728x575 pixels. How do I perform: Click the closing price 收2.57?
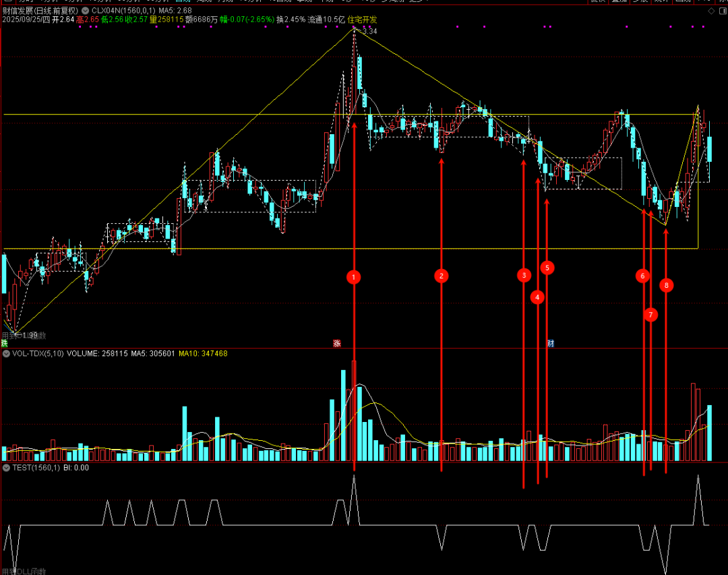136,20
